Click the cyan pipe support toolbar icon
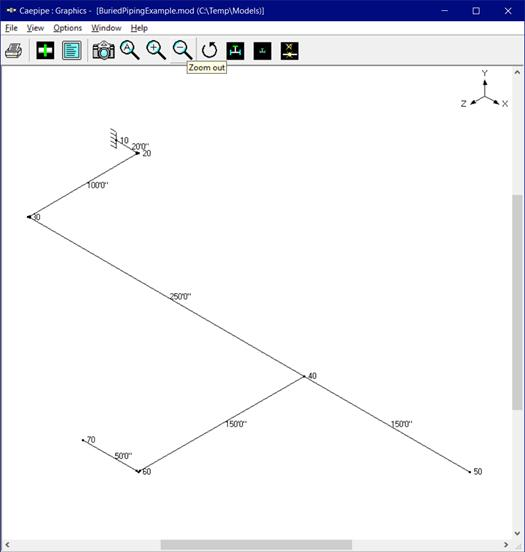The width and height of the screenshot is (525, 552). click(236, 51)
